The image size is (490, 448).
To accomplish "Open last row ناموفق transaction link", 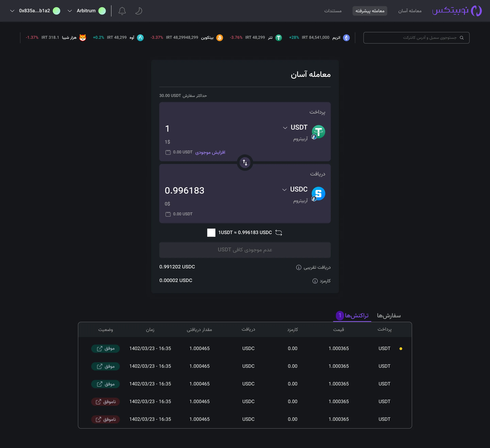I will pyautogui.click(x=105, y=420).
